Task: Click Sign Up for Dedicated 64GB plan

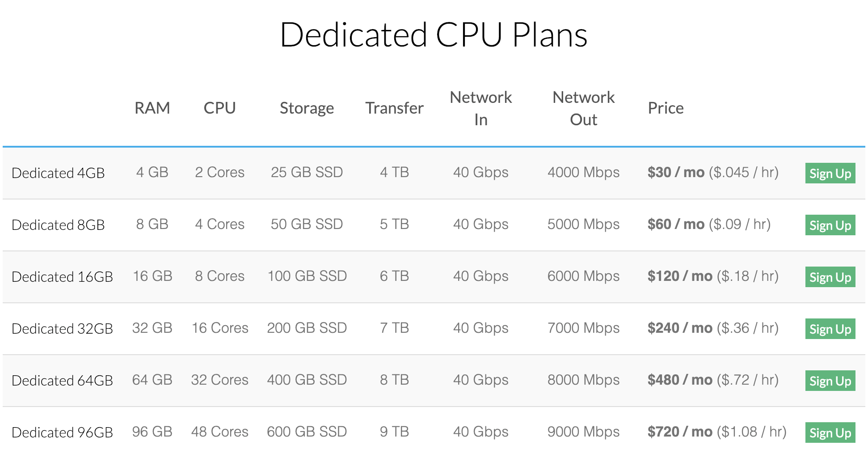Action: click(x=830, y=381)
